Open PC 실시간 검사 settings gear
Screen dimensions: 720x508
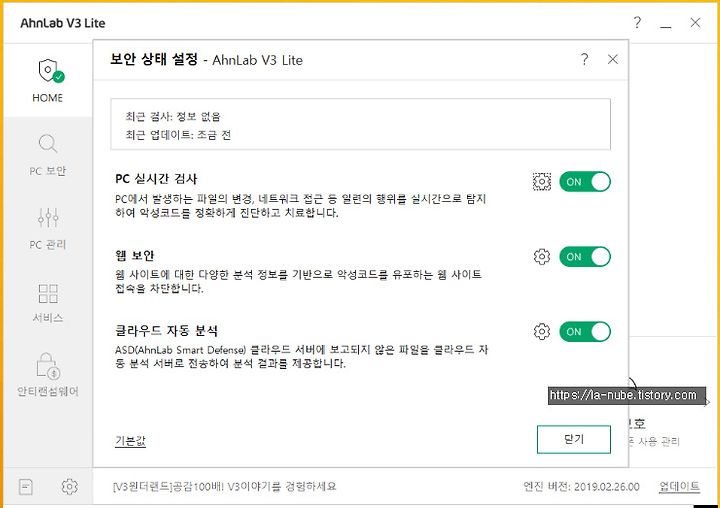(542, 182)
